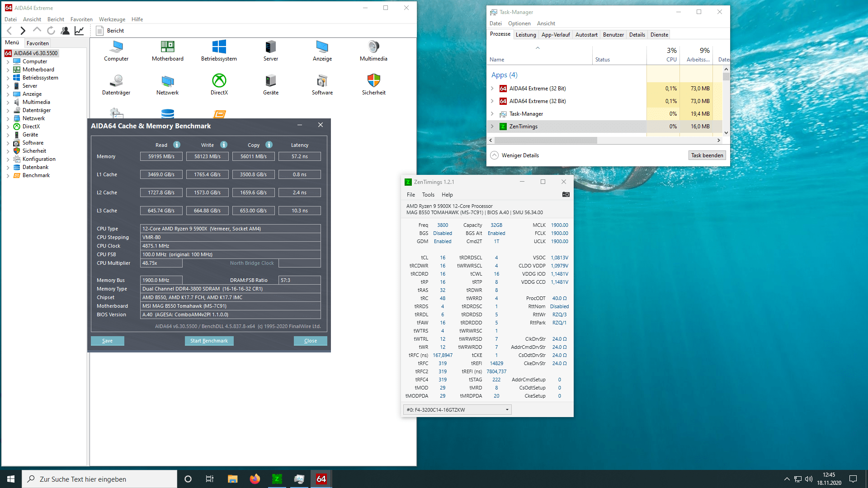
Task: Open the Computer category icon in AIDA64
Action: pyautogui.click(x=117, y=51)
